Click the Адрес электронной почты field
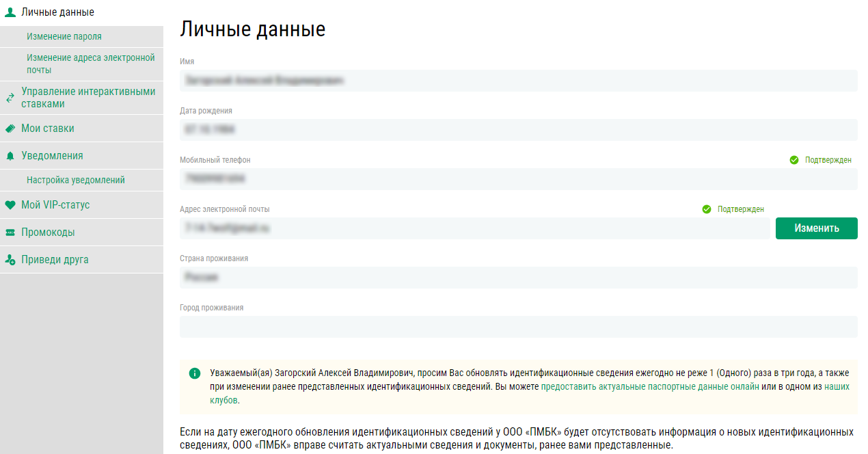Viewport: 868px width, 454px height. tap(475, 228)
